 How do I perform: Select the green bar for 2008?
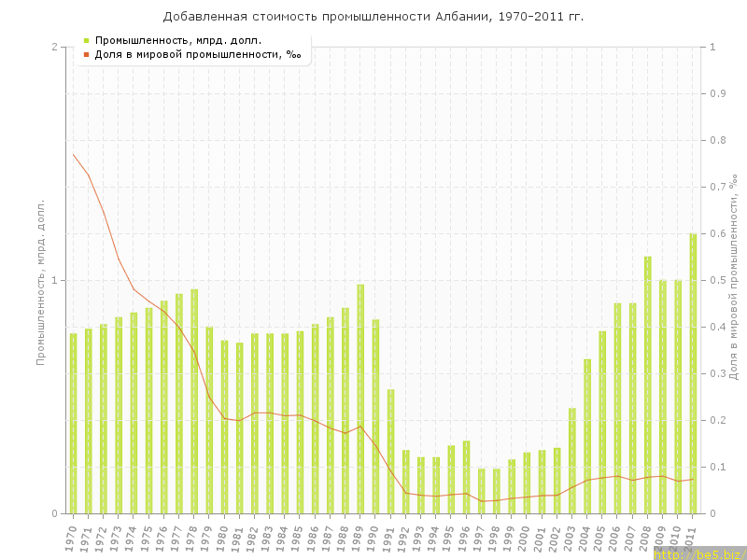click(x=648, y=385)
